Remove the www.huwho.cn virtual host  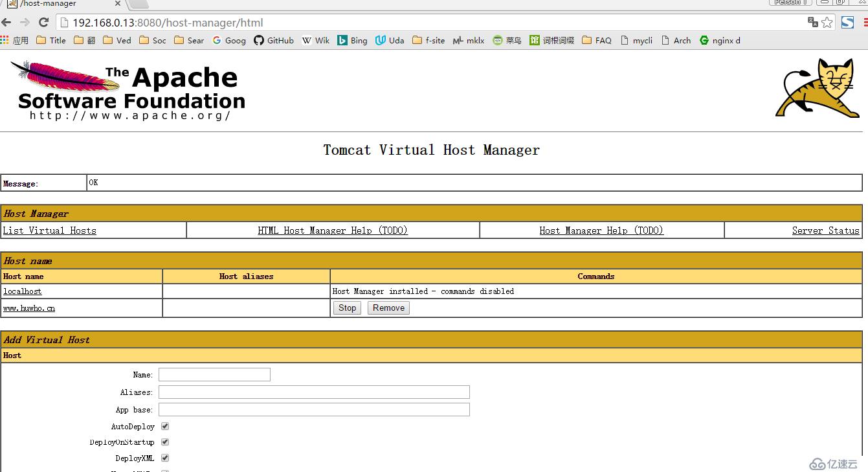click(x=388, y=308)
